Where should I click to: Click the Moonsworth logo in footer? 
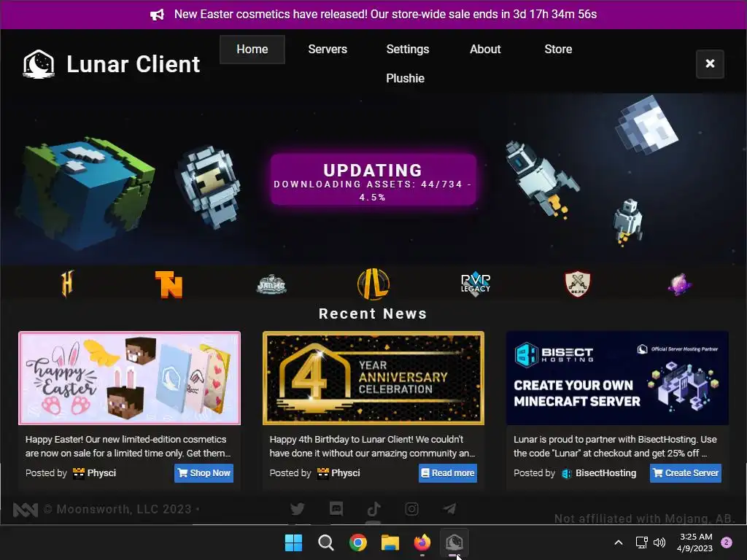click(26, 510)
